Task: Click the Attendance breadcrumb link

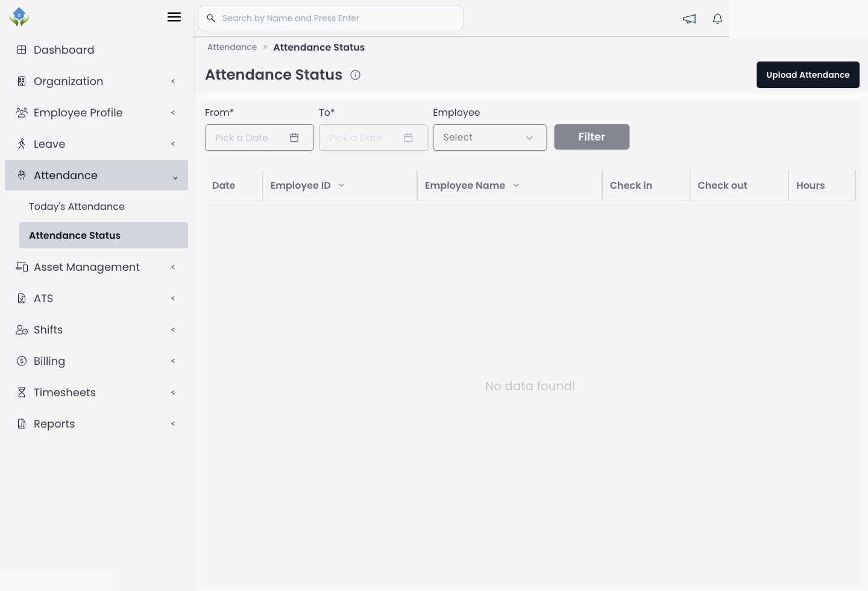Action: 232,47
